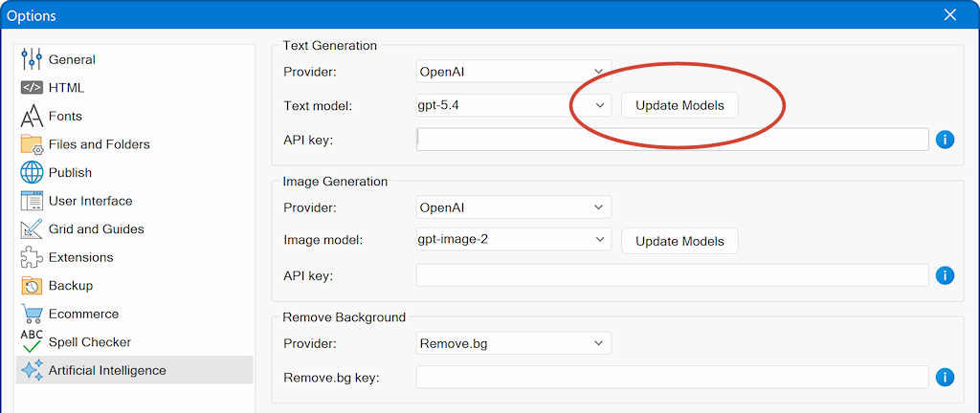
Task: Close the Options dialog
Action: (x=950, y=15)
